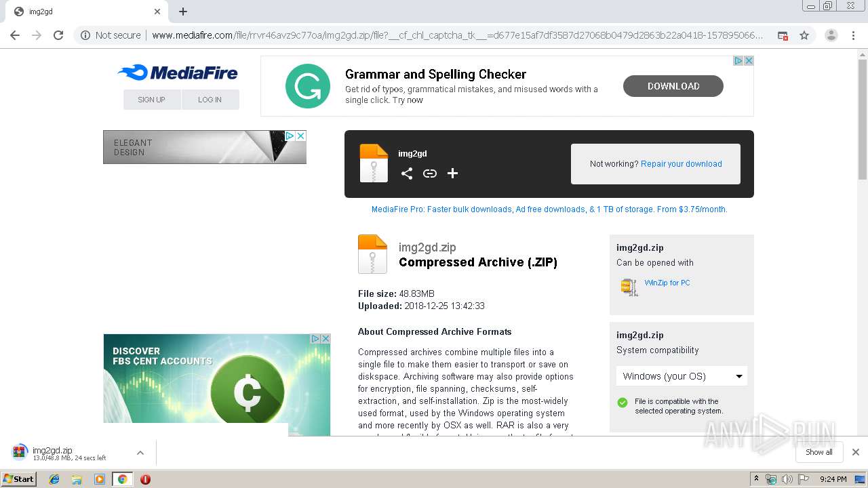
Task: Show hidden system tray icons
Action: coord(757,479)
